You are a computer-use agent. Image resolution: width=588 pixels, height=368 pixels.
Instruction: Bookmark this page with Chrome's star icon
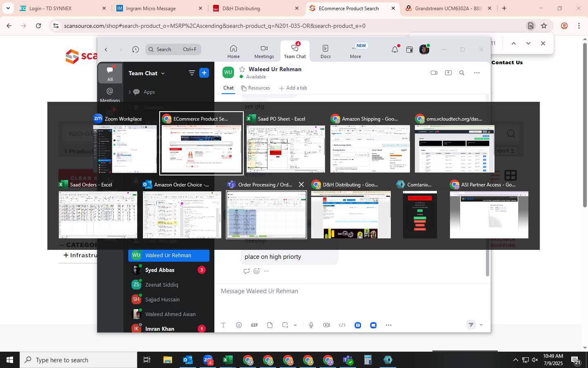pos(544,26)
